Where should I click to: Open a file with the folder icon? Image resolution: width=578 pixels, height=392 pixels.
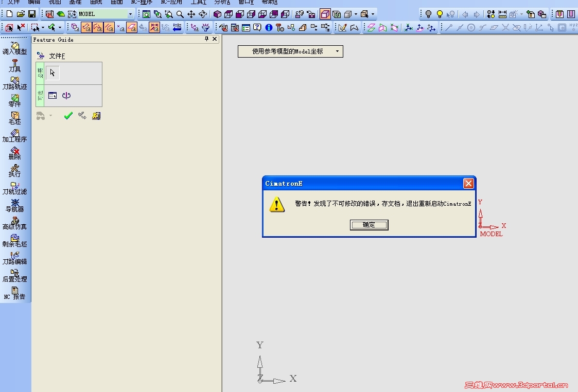click(x=21, y=14)
